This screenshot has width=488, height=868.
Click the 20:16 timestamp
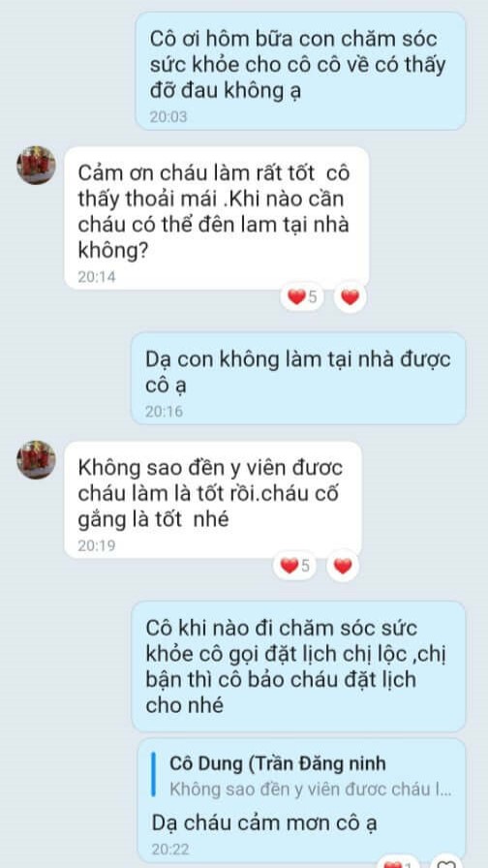[x=164, y=412]
